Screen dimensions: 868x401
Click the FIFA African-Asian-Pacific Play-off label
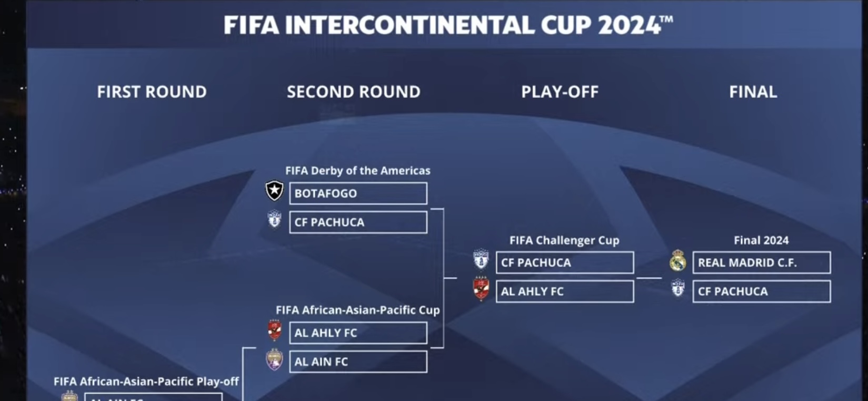(x=146, y=381)
